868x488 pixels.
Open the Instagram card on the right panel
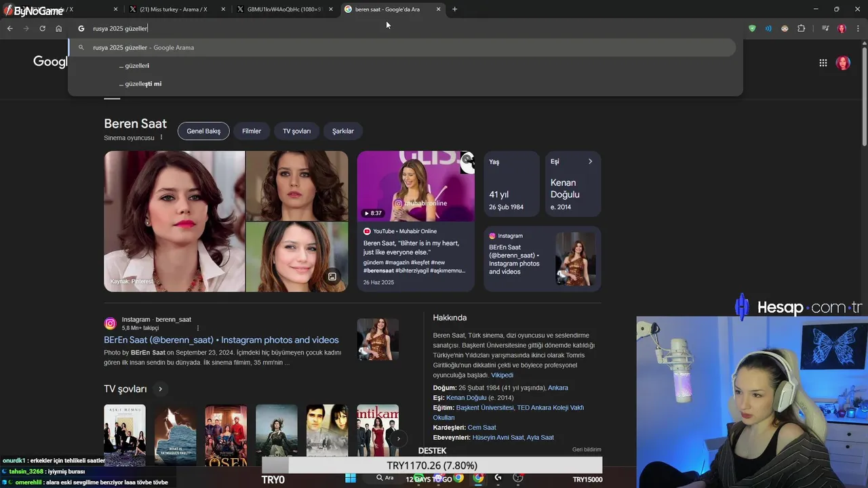click(x=542, y=258)
